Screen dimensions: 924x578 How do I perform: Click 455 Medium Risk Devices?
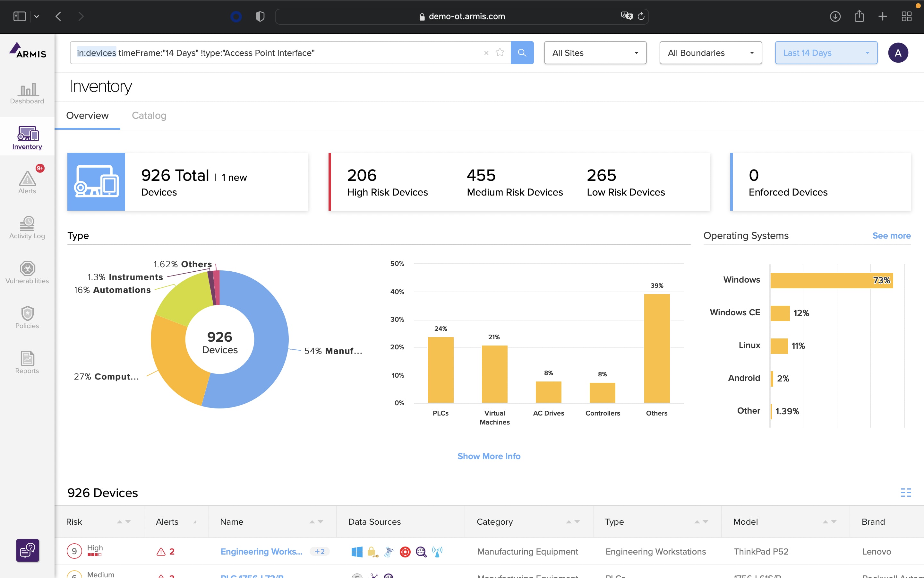tap(515, 182)
